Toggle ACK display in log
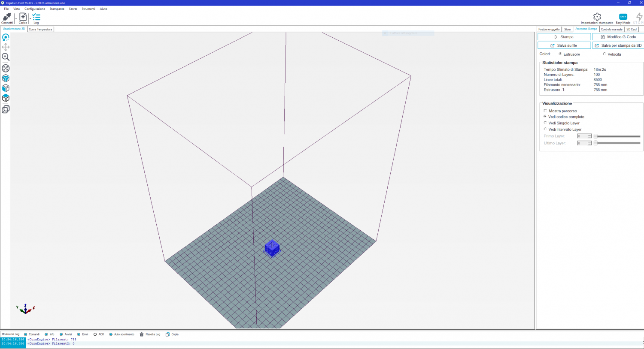644x349 pixels. pos(95,334)
